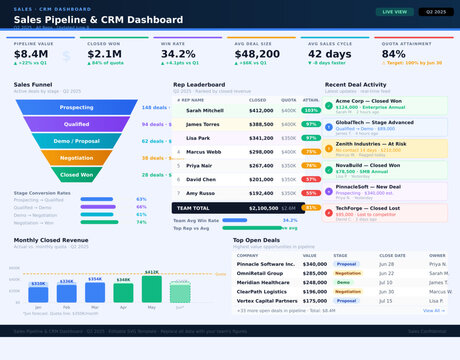Open Vertex Capital Partners deal row

pyautogui.click(x=340, y=301)
